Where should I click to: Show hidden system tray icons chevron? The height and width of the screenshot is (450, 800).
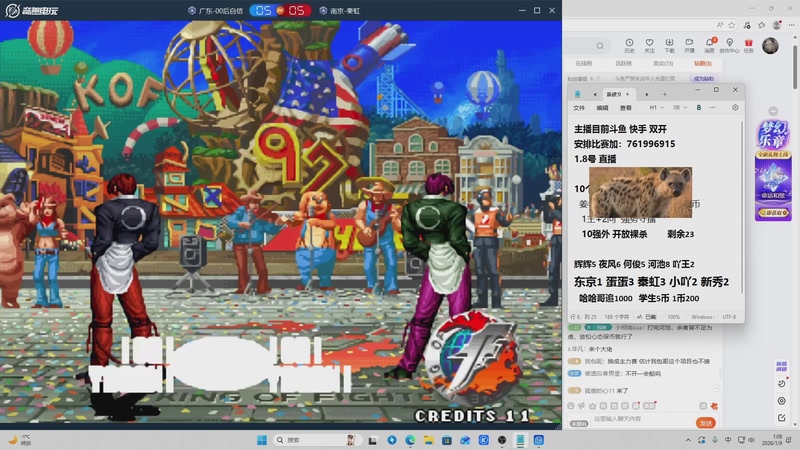(688, 440)
